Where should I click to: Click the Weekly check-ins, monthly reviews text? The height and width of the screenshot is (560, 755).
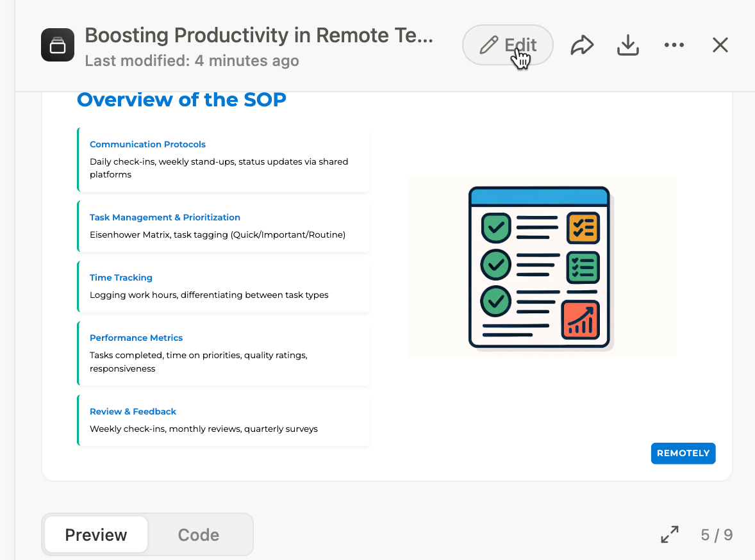click(x=204, y=429)
